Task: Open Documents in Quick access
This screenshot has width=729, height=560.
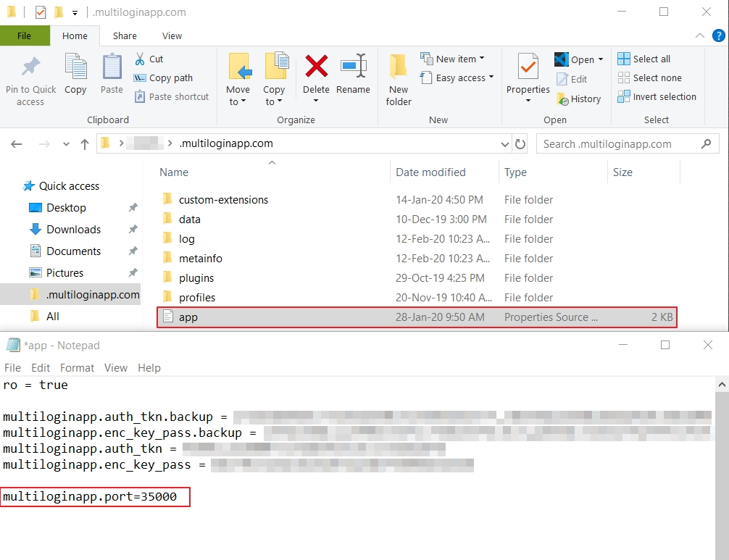Action: coord(73,251)
